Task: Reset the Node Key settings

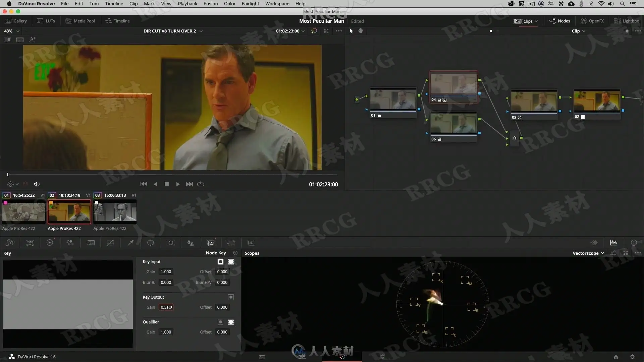Action: pyautogui.click(x=235, y=253)
